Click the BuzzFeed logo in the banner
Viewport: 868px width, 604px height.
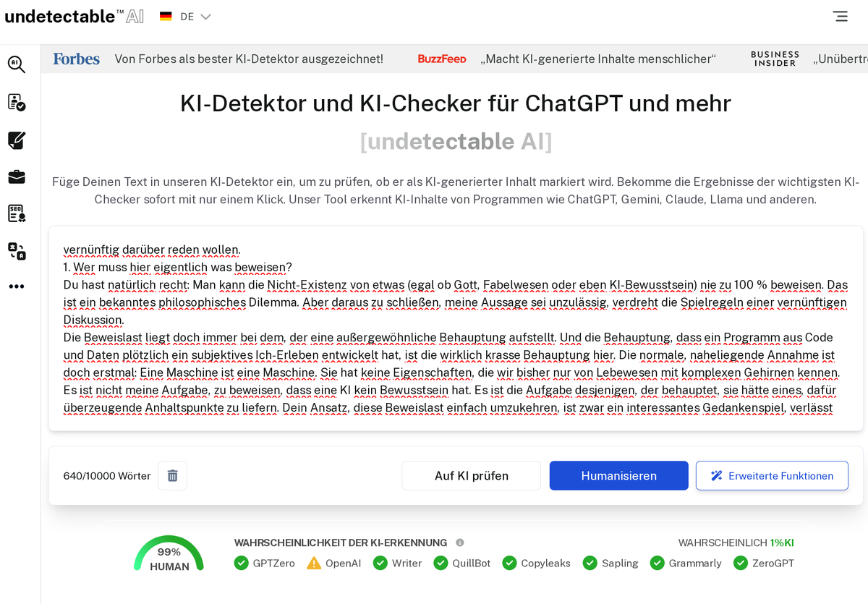coord(442,59)
